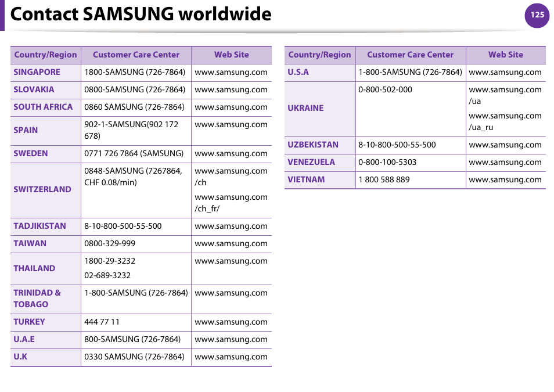554x392 pixels.
Task: Click Spain's number 902-1-SAMSUNG
Action: [x=131, y=130]
